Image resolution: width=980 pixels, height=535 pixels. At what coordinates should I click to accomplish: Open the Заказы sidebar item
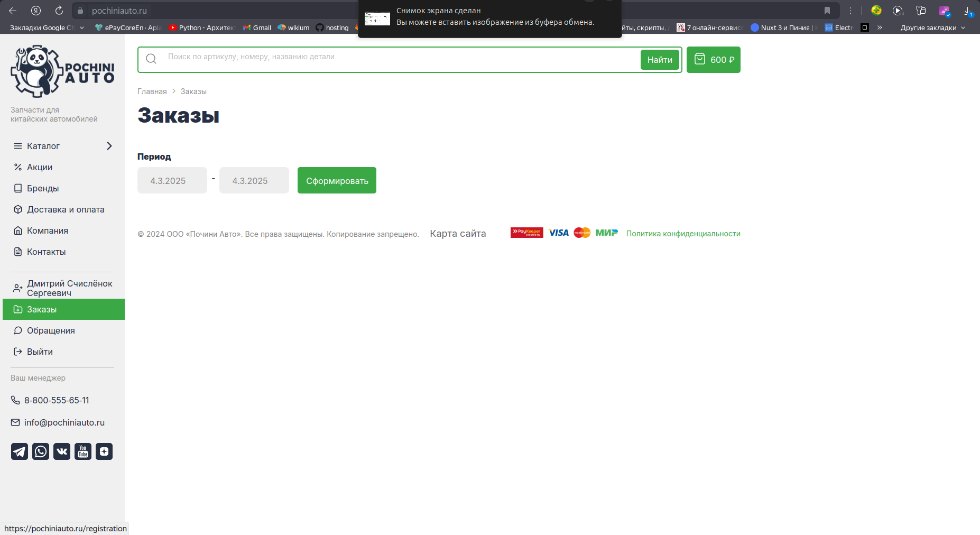tap(63, 309)
